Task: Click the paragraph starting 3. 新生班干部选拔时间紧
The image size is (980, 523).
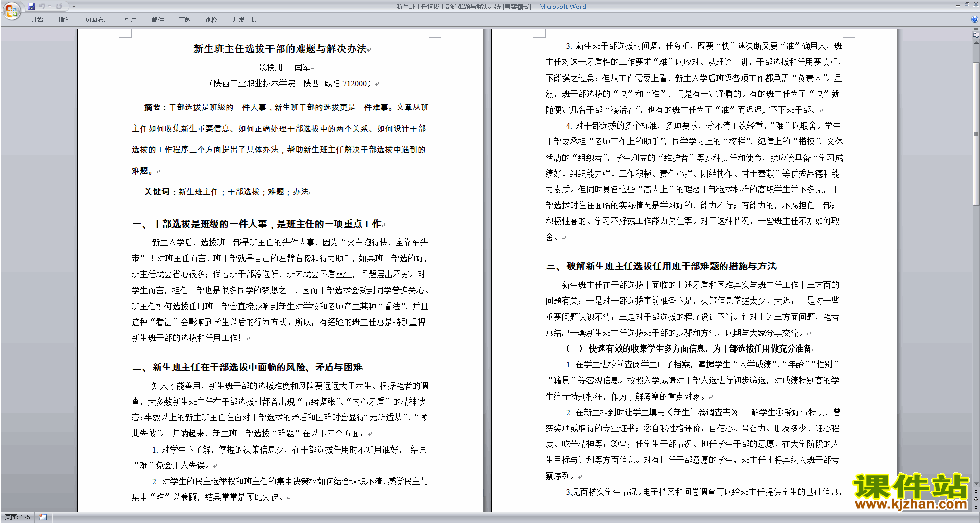Action: (694, 78)
